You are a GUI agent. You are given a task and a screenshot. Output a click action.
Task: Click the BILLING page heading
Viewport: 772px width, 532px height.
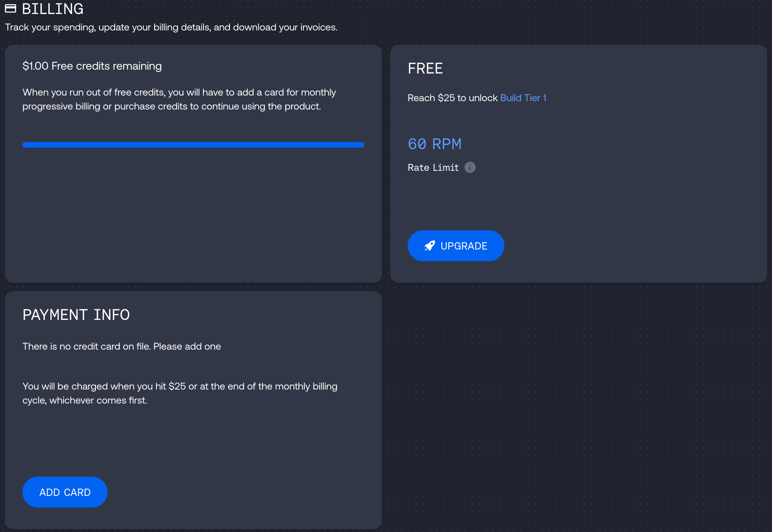click(x=53, y=9)
